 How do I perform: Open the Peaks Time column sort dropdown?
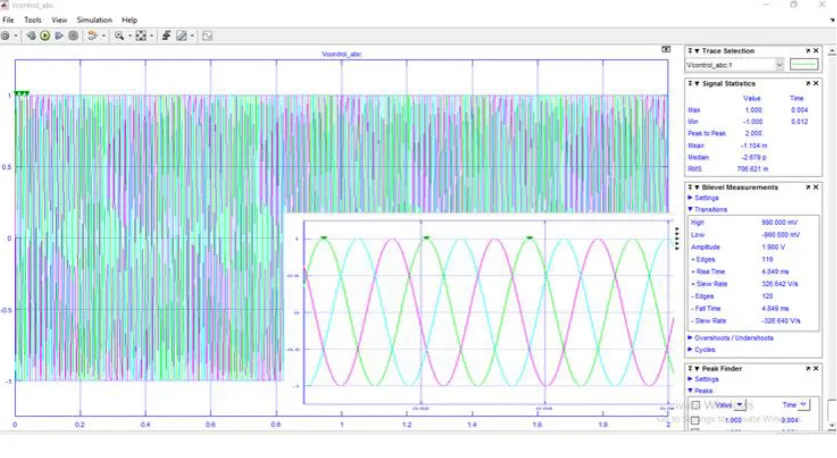[804, 405]
